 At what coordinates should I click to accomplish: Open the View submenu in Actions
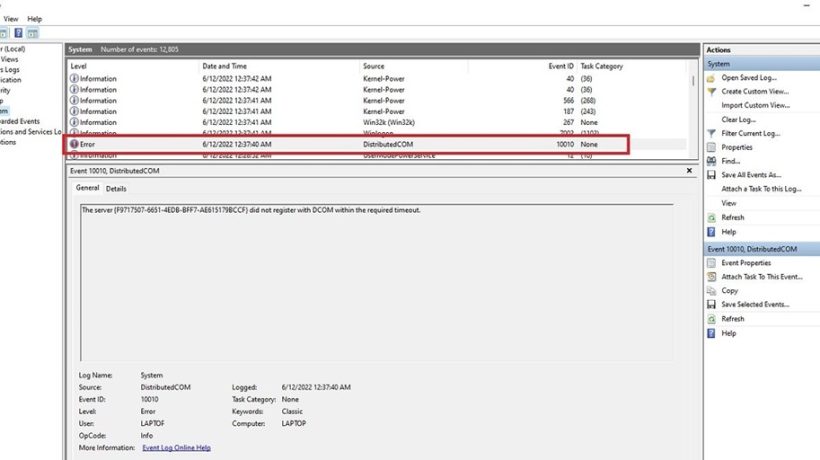tap(728, 203)
